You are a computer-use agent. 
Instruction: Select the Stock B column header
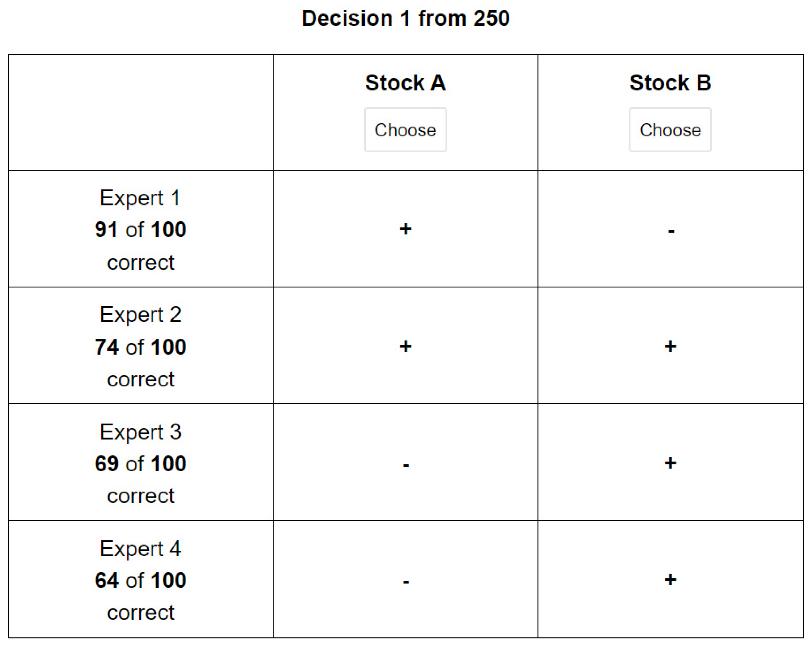tap(670, 83)
